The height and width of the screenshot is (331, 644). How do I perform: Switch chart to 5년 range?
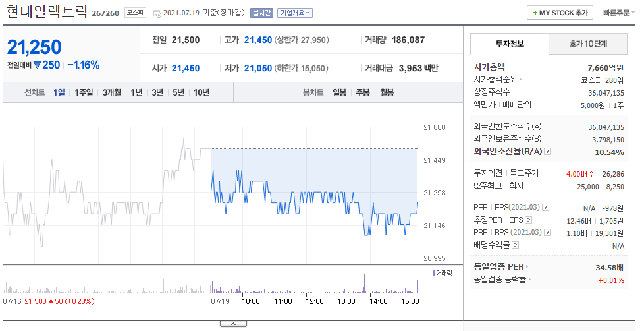pyautogui.click(x=178, y=92)
